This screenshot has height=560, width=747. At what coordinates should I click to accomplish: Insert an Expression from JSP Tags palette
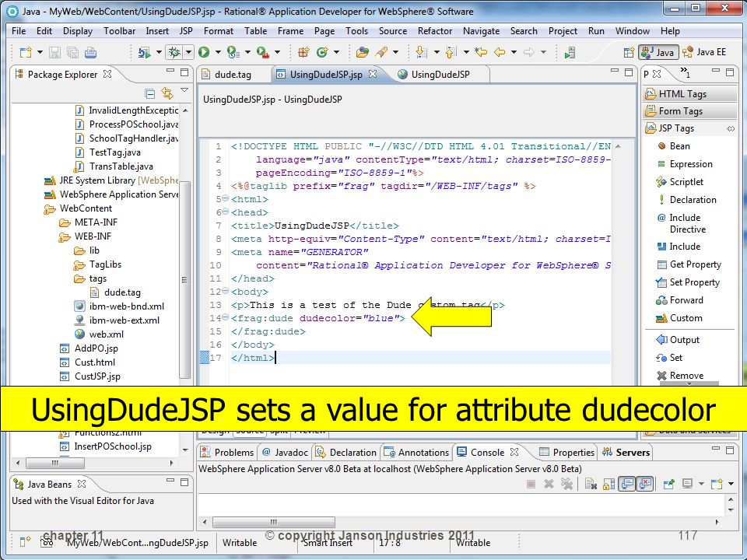685,164
